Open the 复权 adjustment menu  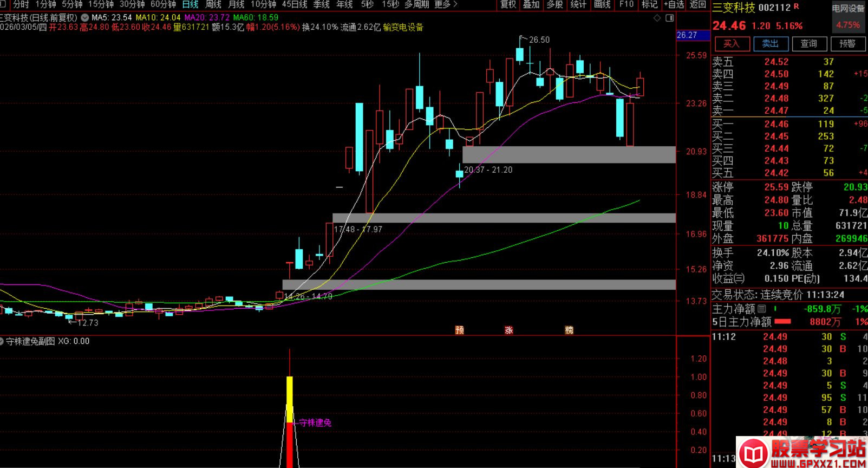click(x=508, y=4)
